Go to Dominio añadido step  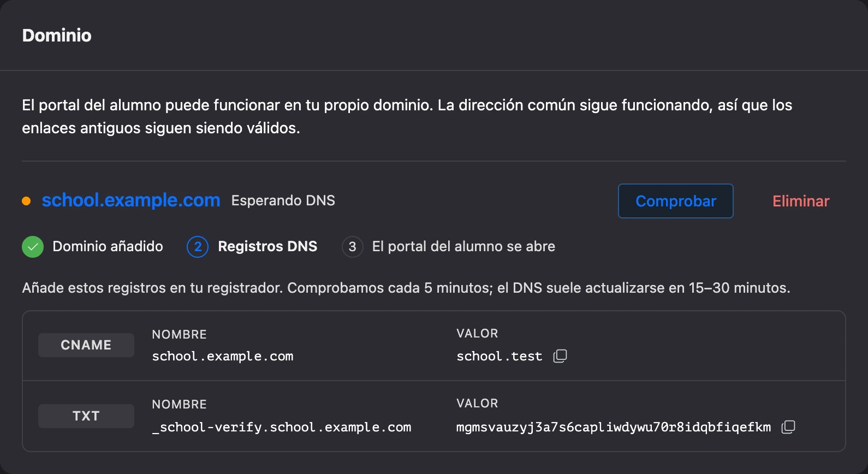tap(108, 246)
